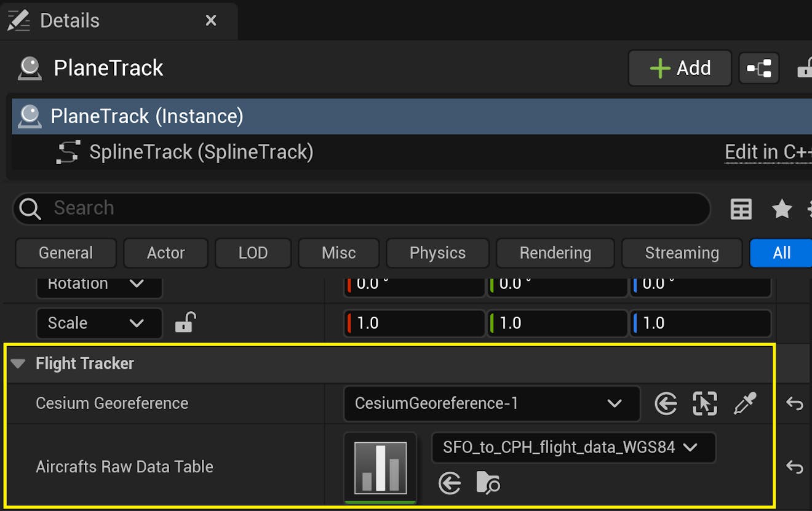Filter by the Rendering category
Viewport: 812px width, 511px height.
tap(555, 253)
